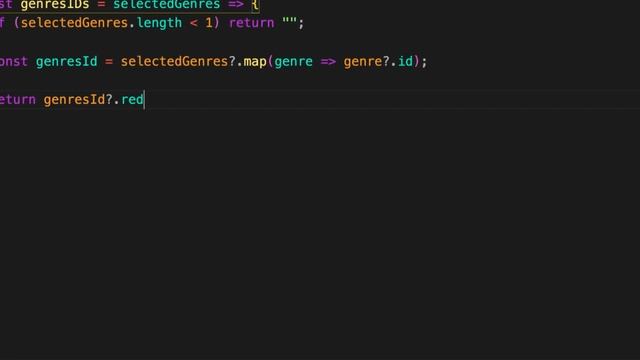Place the cursor after 'red' on the last line

(144, 100)
